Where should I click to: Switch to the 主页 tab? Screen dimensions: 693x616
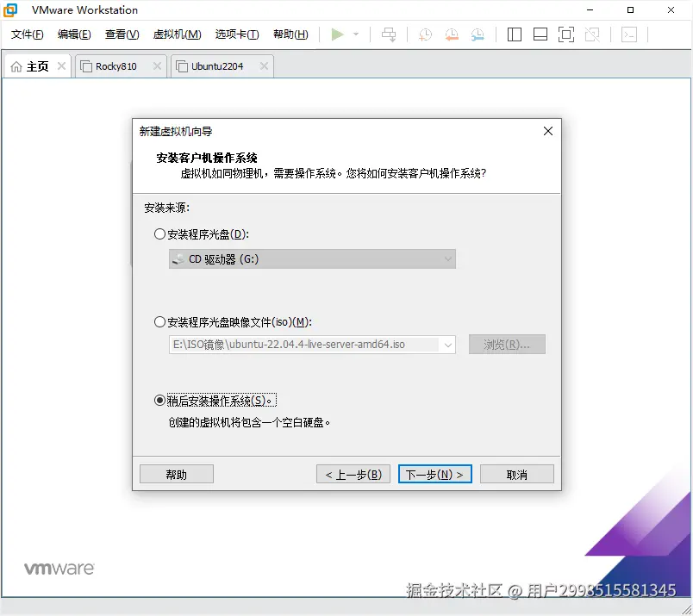tap(38, 66)
